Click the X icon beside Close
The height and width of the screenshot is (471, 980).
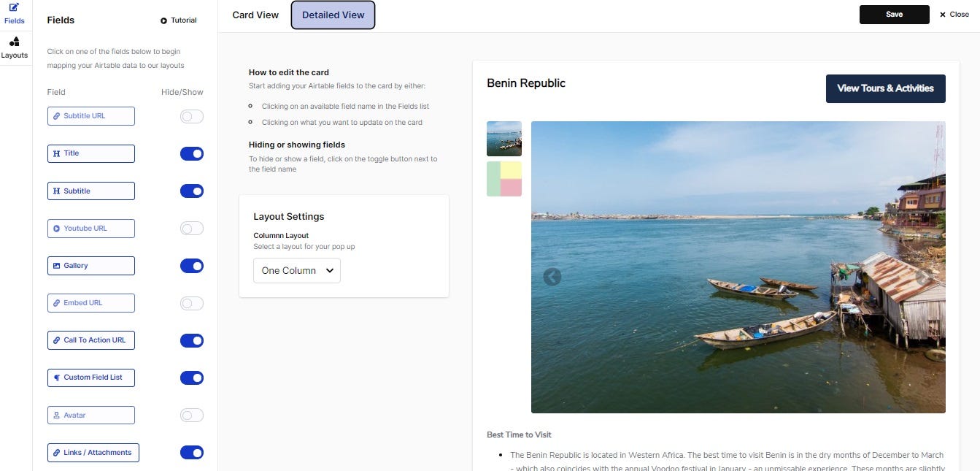943,15
